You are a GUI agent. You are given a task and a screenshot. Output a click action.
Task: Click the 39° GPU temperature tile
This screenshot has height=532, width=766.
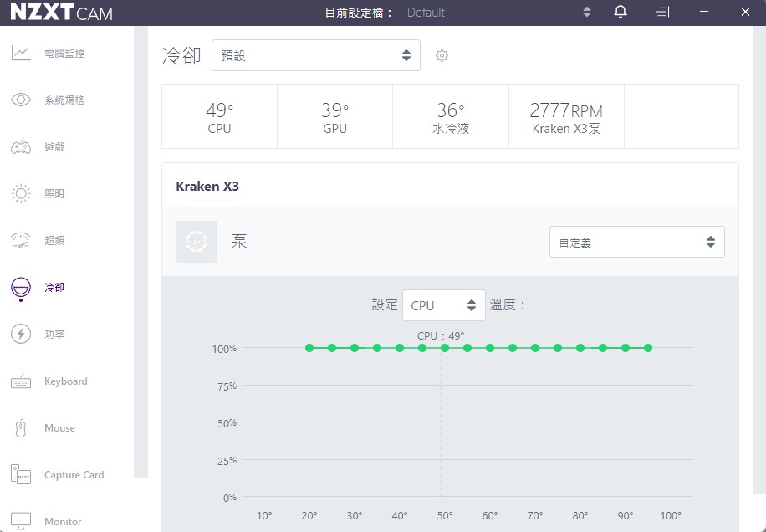(335, 117)
